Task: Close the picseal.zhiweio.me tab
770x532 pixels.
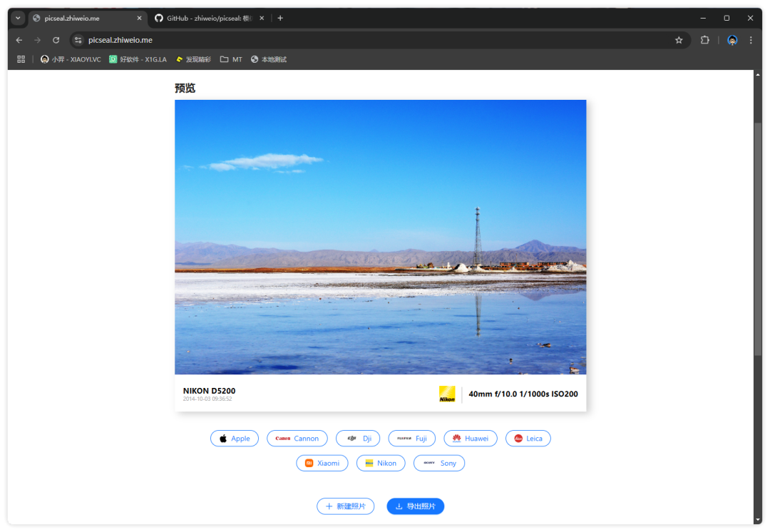Action: click(x=139, y=18)
